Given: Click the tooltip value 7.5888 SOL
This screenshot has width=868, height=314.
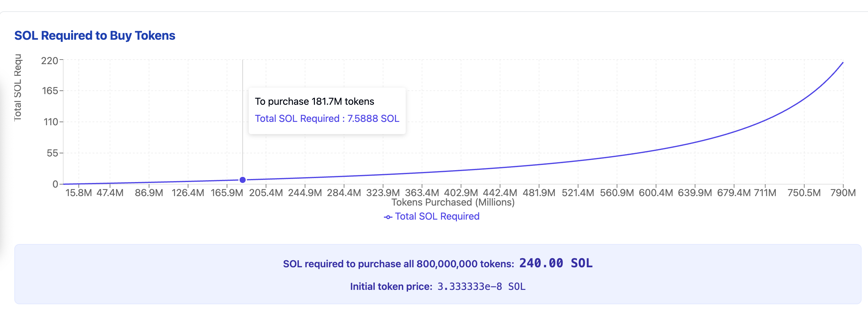Looking at the screenshot, I should pyautogui.click(x=373, y=119).
